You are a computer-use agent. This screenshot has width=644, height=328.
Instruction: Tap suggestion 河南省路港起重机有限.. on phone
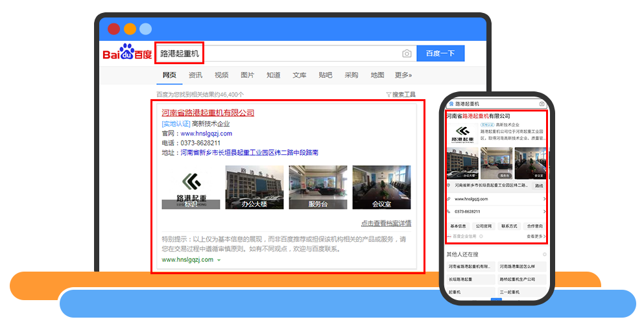[x=471, y=267]
